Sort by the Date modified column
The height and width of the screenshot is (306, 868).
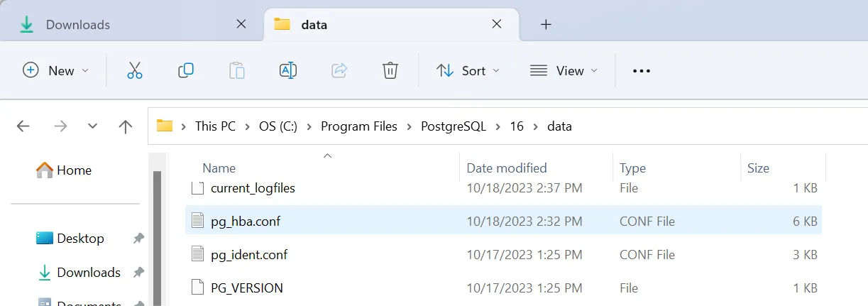[507, 168]
